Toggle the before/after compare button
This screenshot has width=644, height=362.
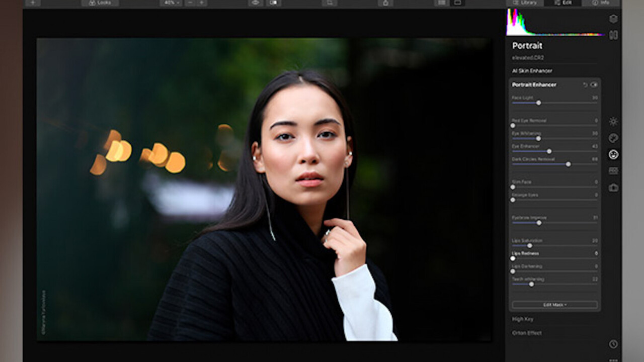point(273,3)
